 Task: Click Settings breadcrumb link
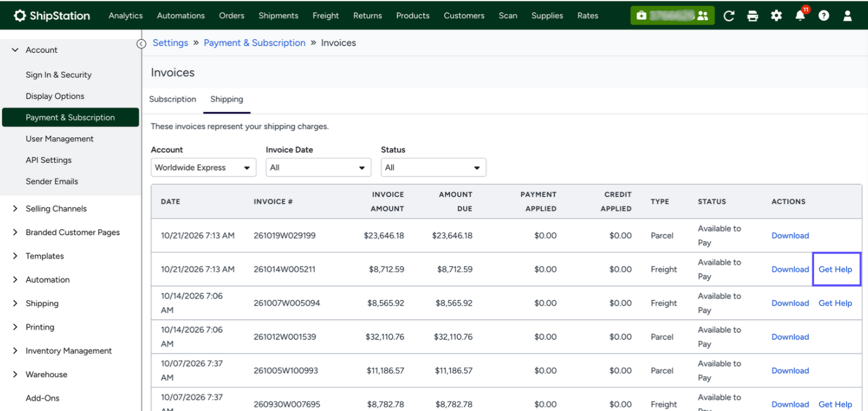[170, 43]
